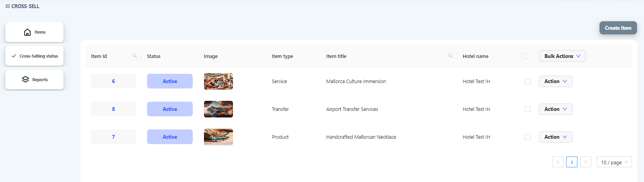Tick the checkbox for Airport Transfer Services

[528, 109]
